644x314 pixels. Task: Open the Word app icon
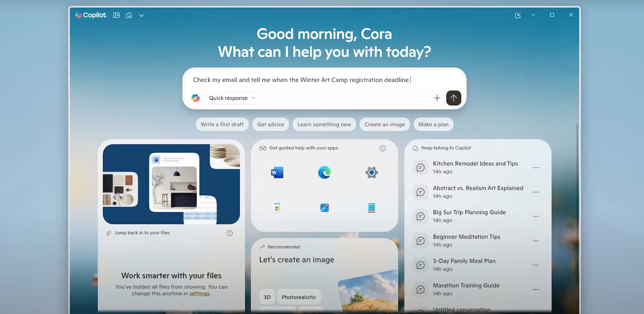(277, 173)
